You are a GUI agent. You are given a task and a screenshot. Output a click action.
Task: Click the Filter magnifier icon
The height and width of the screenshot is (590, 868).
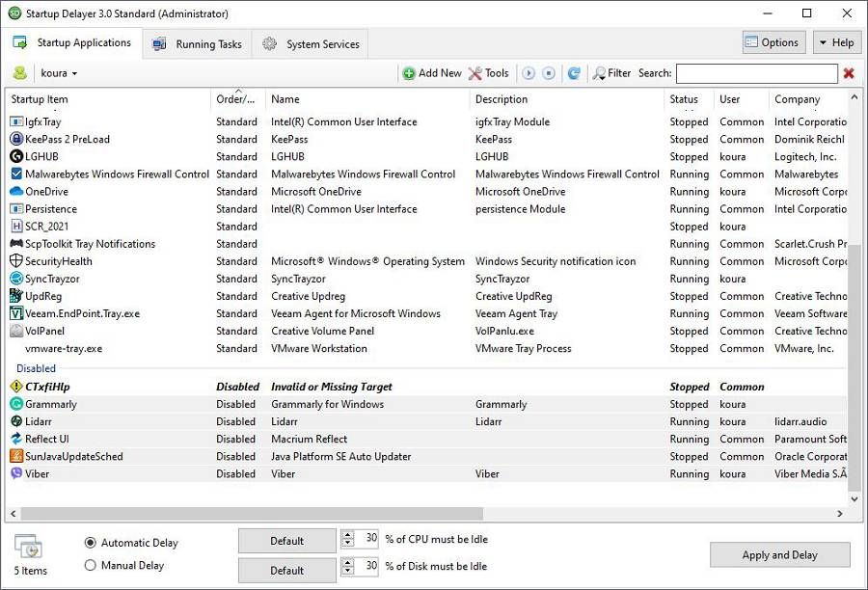(599, 72)
